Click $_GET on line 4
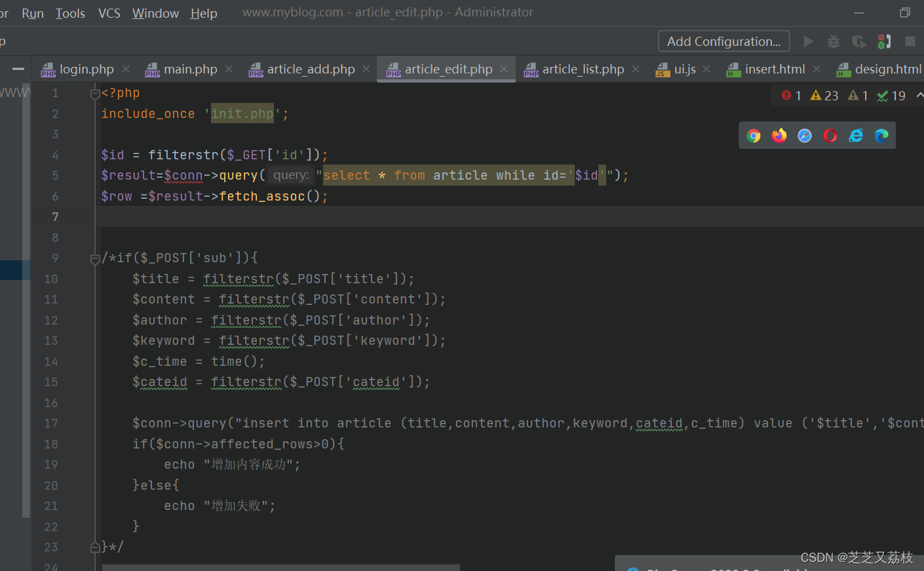The height and width of the screenshot is (571, 924). coord(246,155)
